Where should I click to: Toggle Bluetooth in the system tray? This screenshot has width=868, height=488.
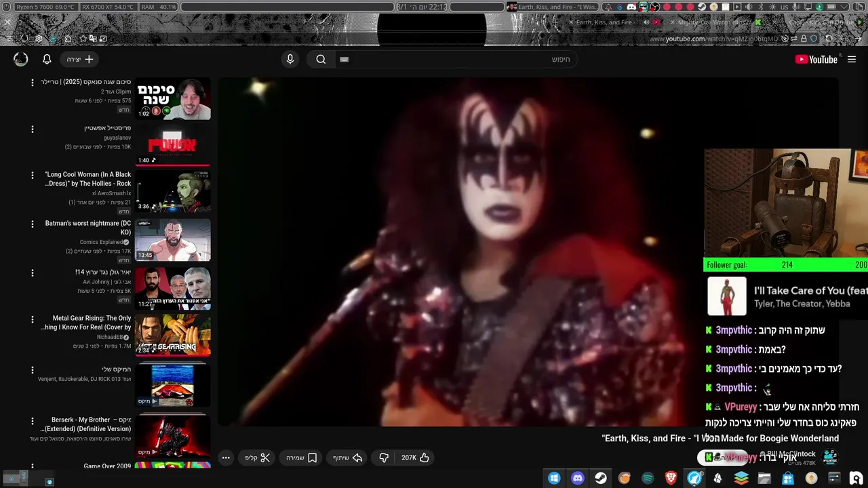click(760, 7)
